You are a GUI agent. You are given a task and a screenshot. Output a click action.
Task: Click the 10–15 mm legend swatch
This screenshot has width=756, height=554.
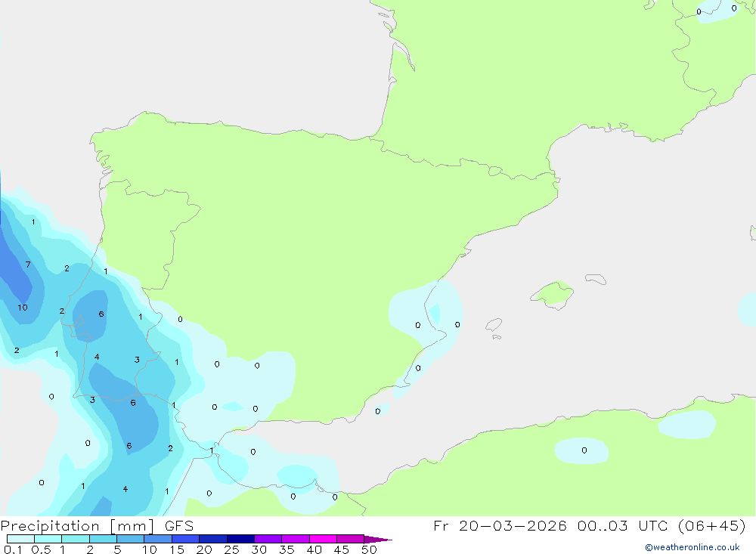pyautogui.click(x=158, y=539)
